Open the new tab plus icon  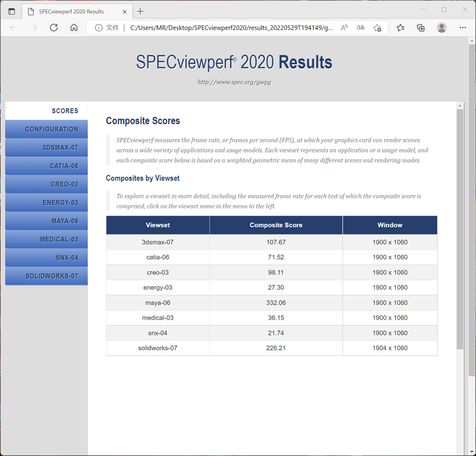pyautogui.click(x=140, y=12)
